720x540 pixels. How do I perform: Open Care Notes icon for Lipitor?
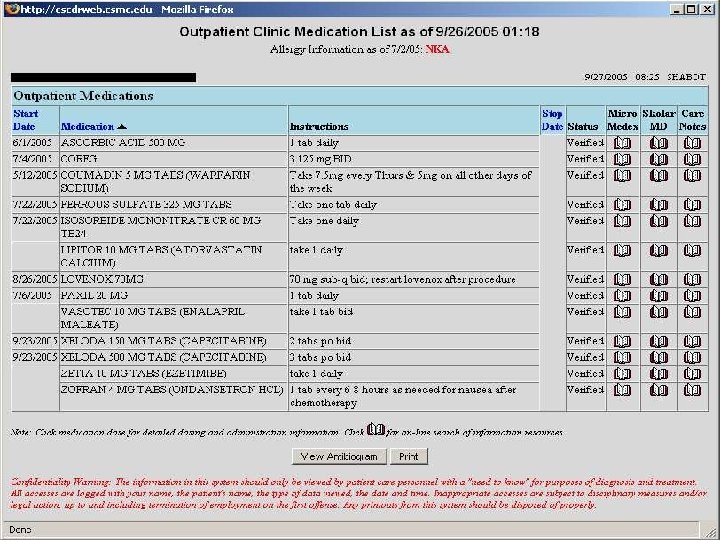coord(692,250)
